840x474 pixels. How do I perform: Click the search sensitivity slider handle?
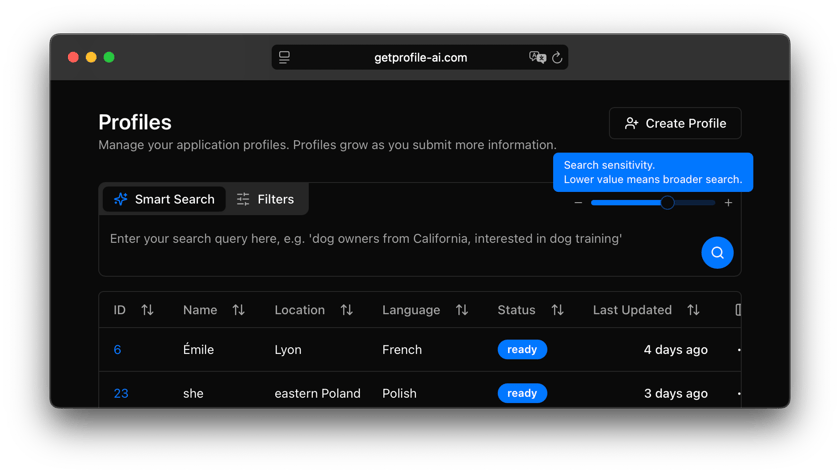click(x=667, y=202)
